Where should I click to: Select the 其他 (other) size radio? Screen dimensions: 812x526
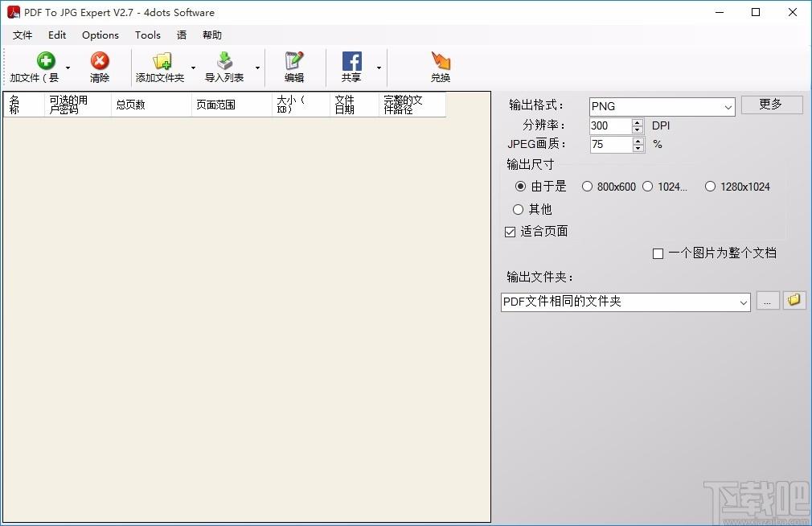click(x=518, y=209)
